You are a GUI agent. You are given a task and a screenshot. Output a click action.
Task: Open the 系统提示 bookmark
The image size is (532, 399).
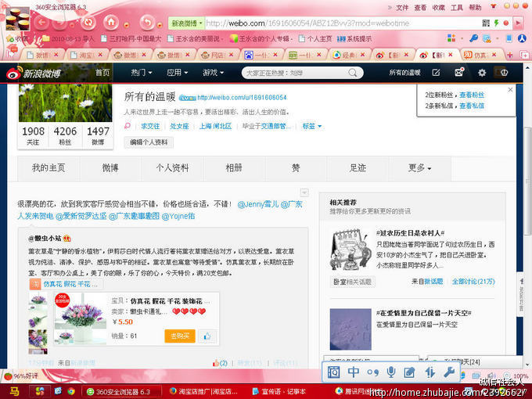[354, 38]
